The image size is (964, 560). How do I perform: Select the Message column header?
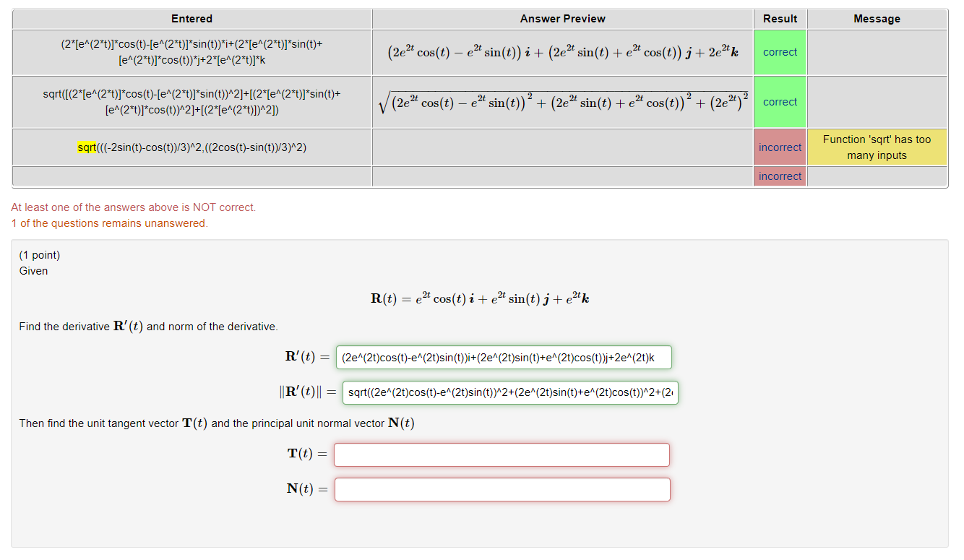(877, 18)
